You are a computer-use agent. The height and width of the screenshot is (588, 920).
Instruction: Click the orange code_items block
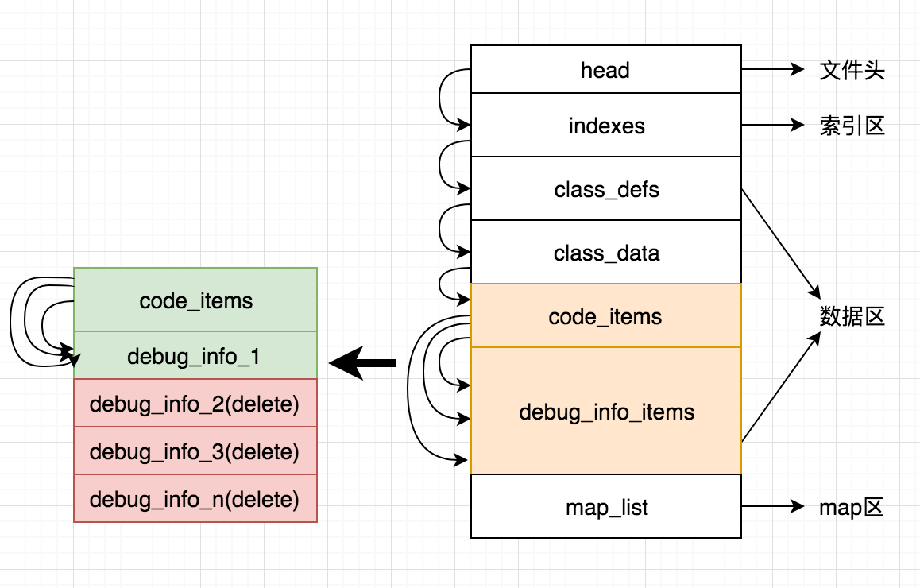pyautogui.click(x=605, y=316)
